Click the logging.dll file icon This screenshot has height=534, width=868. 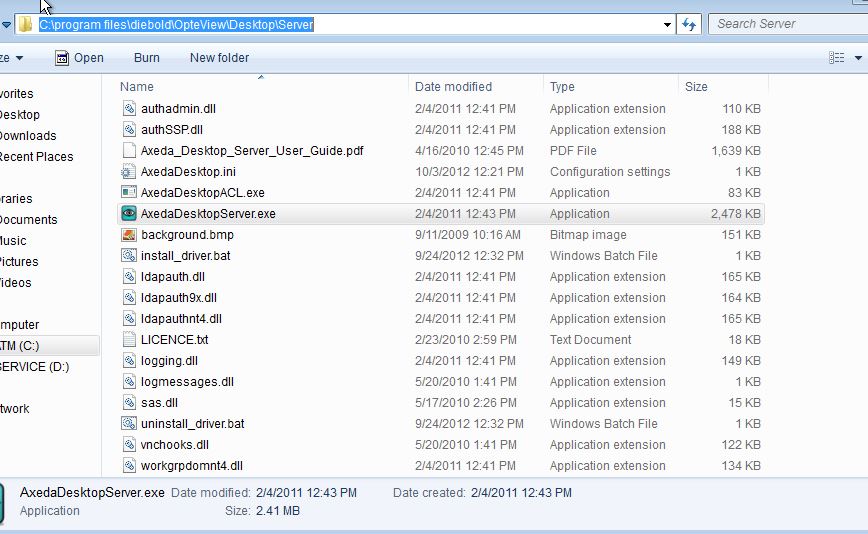pyautogui.click(x=129, y=361)
